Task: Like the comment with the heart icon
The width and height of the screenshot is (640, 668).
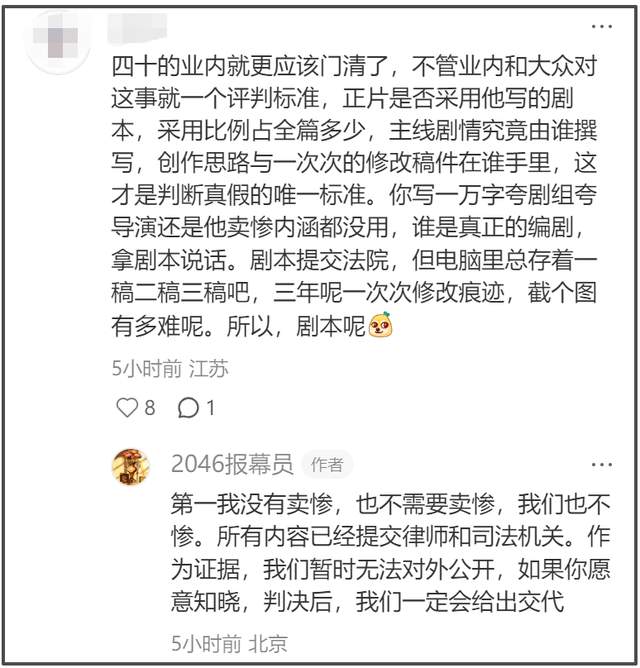Action: (127, 408)
